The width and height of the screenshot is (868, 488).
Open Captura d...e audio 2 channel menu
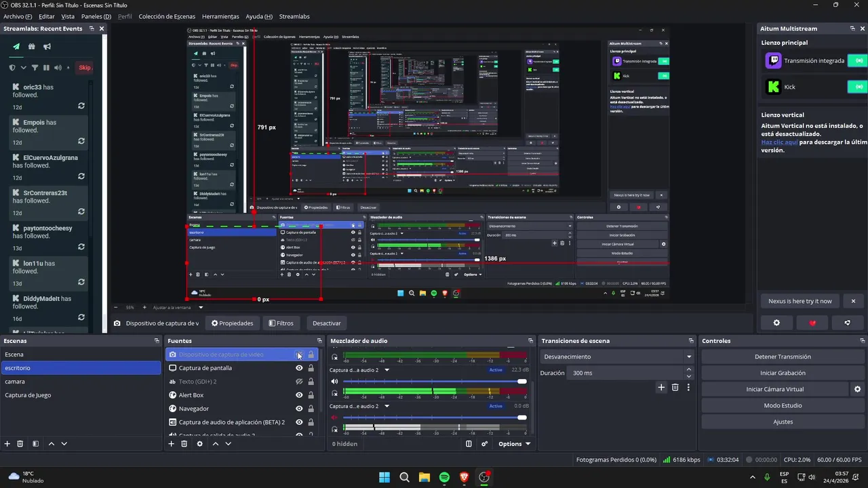click(387, 406)
